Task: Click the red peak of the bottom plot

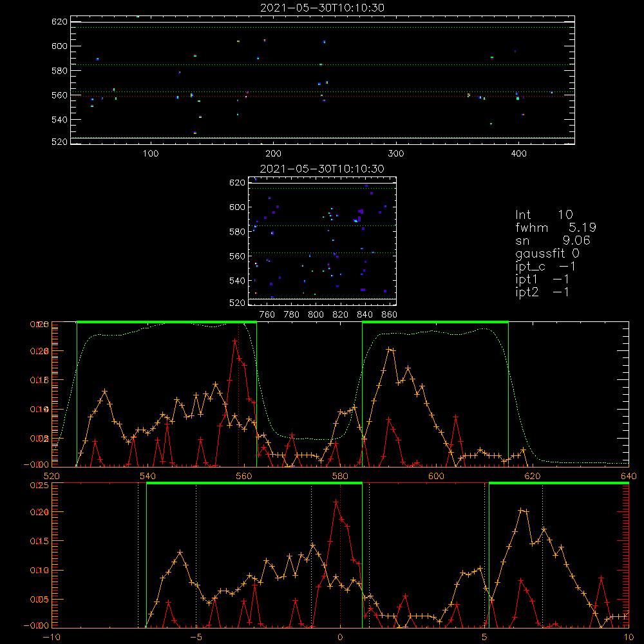Action: tap(336, 502)
